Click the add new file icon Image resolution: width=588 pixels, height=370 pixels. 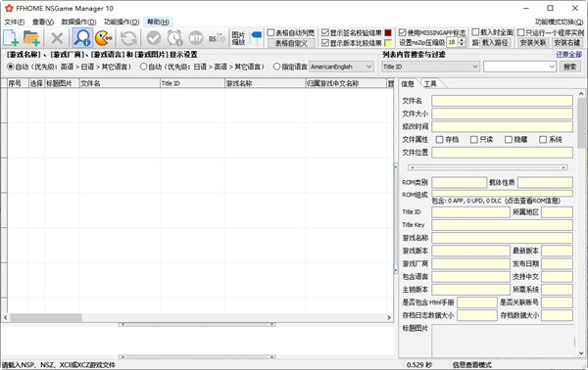click(11, 38)
